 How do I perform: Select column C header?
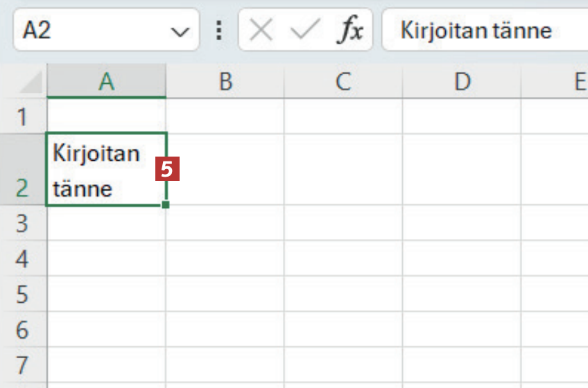tap(343, 82)
